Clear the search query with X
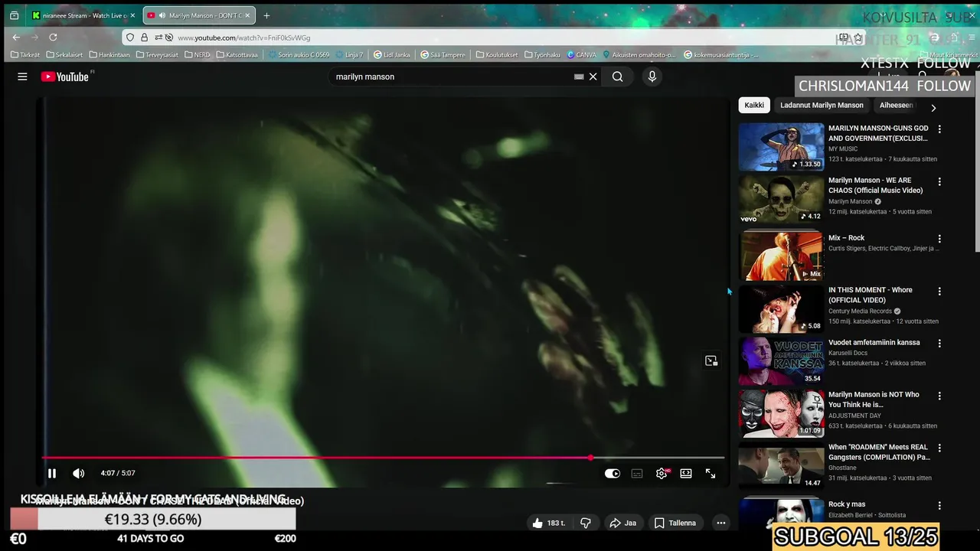Screen dimensions: 980x551 (x=593, y=77)
